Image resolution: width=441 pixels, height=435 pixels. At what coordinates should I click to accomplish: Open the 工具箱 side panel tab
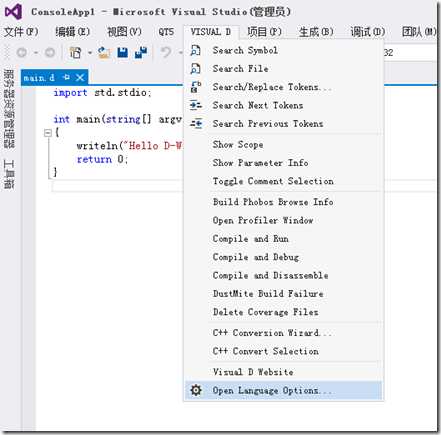(x=9, y=174)
